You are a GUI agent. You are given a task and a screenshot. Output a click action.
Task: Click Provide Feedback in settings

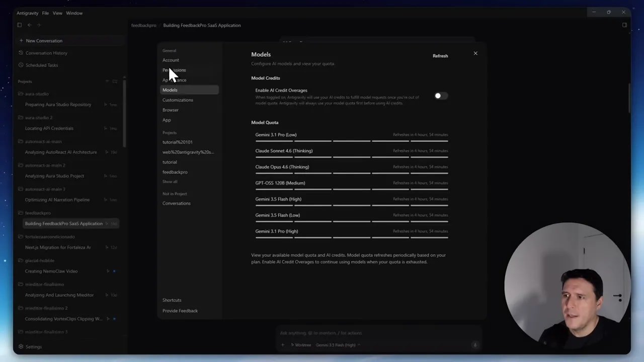[x=180, y=311]
